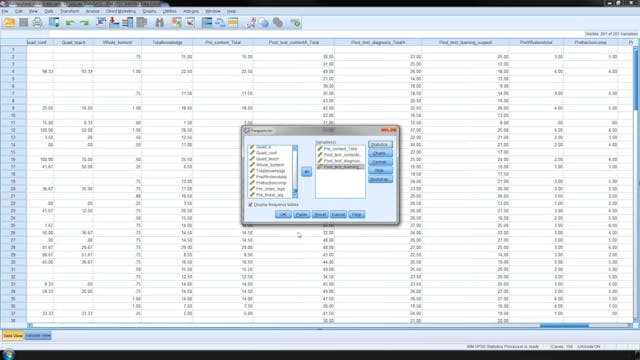Open the Direct Marketing menu

tap(121, 11)
